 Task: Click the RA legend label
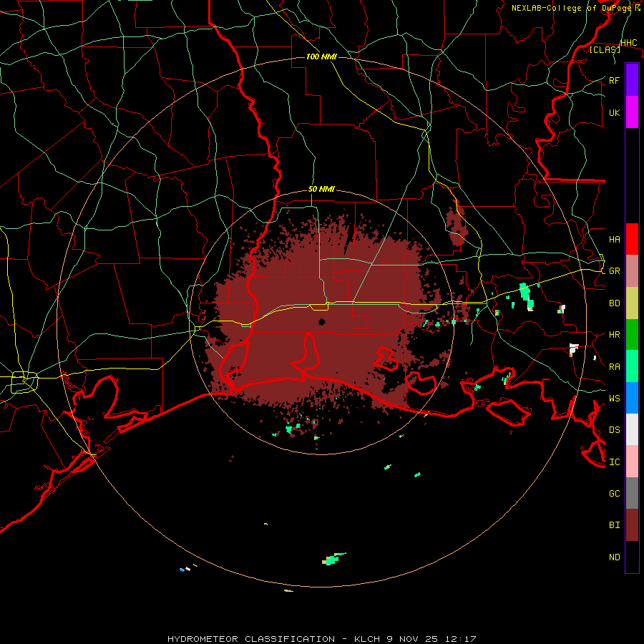(614, 367)
